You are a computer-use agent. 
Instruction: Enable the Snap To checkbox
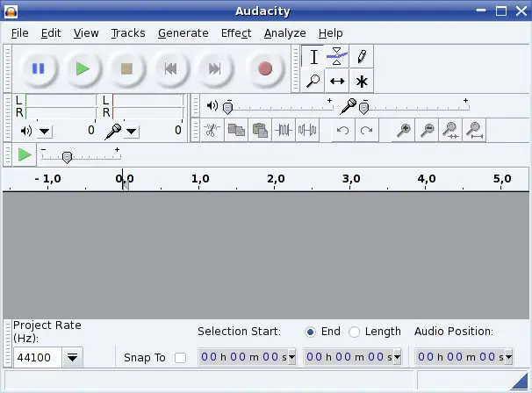[180, 358]
